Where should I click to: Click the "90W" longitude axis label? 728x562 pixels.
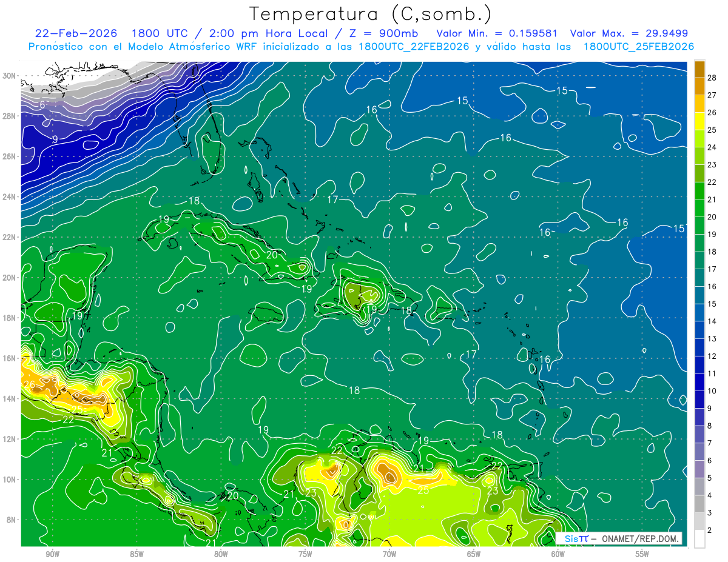[x=52, y=554]
